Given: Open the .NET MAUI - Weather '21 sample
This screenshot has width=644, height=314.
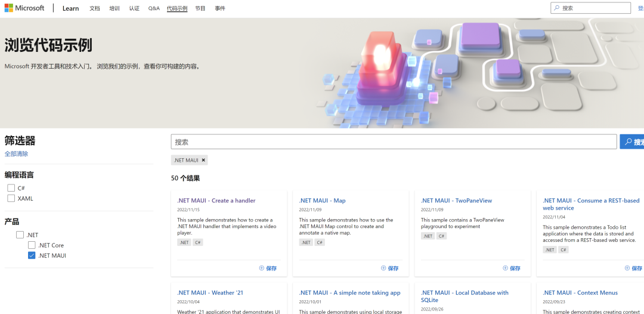Looking at the screenshot, I should (210, 293).
